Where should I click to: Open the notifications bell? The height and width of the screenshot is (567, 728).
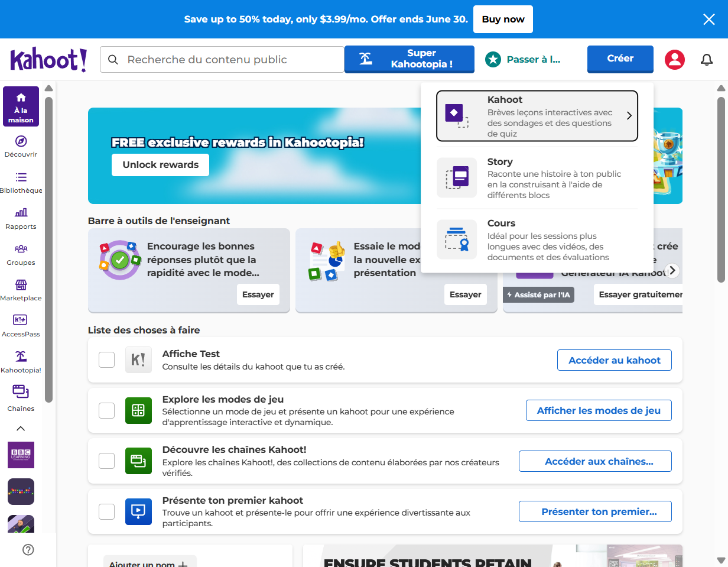(707, 60)
